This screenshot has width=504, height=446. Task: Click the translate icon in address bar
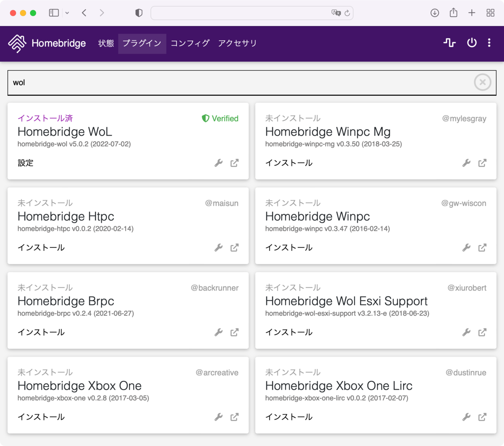336,13
